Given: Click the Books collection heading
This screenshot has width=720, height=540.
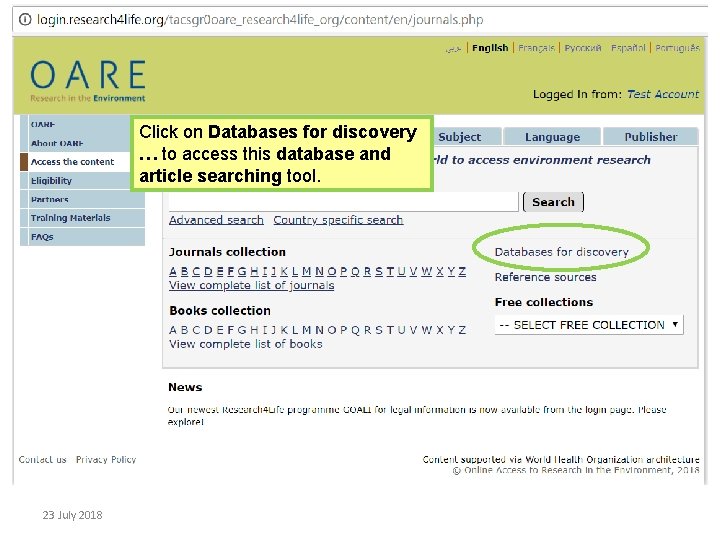Looking at the screenshot, I should tap(220, 310).
